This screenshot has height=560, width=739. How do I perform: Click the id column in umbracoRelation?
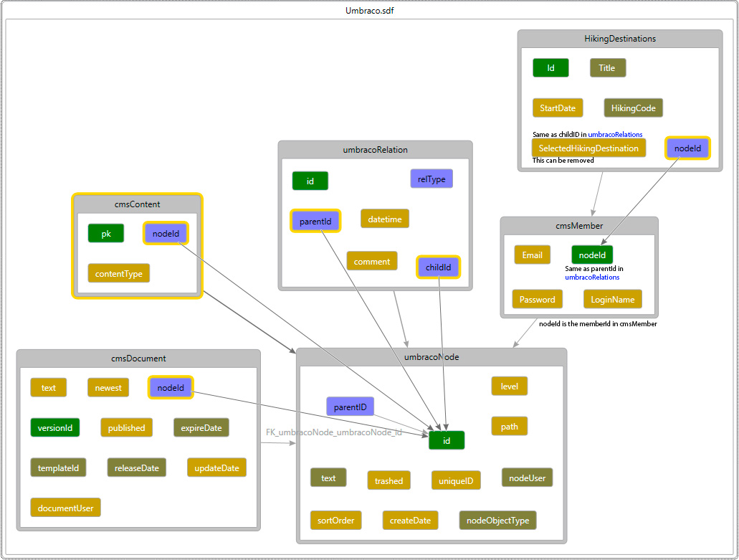coord(310,181)
